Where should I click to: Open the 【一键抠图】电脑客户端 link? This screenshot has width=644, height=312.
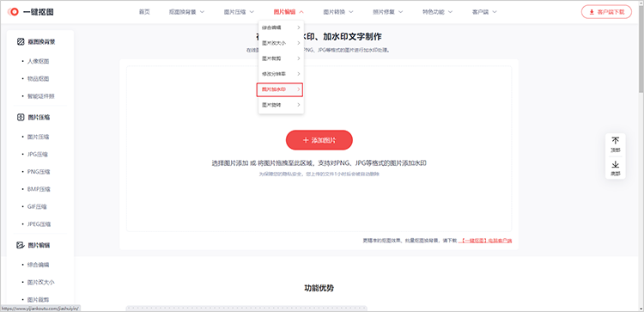485,241
